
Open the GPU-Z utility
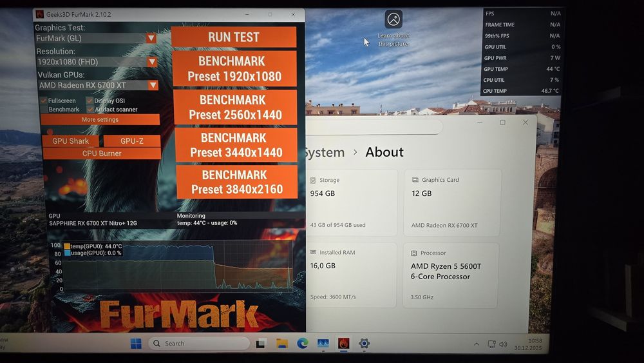132,141
